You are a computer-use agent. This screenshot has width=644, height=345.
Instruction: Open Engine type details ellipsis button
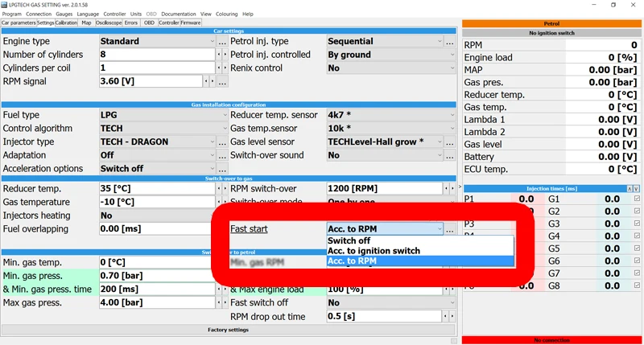[x=222, y=42]
